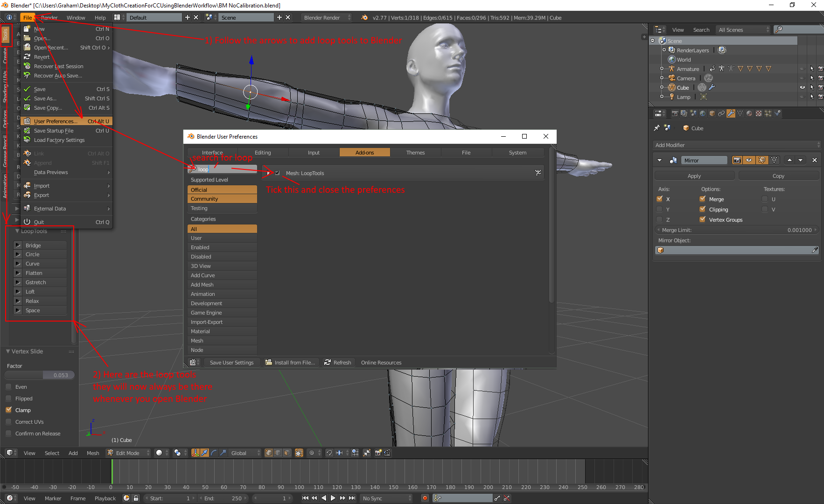
Task: Toggle the Merge option checkbox
Action: coord(703,199)
